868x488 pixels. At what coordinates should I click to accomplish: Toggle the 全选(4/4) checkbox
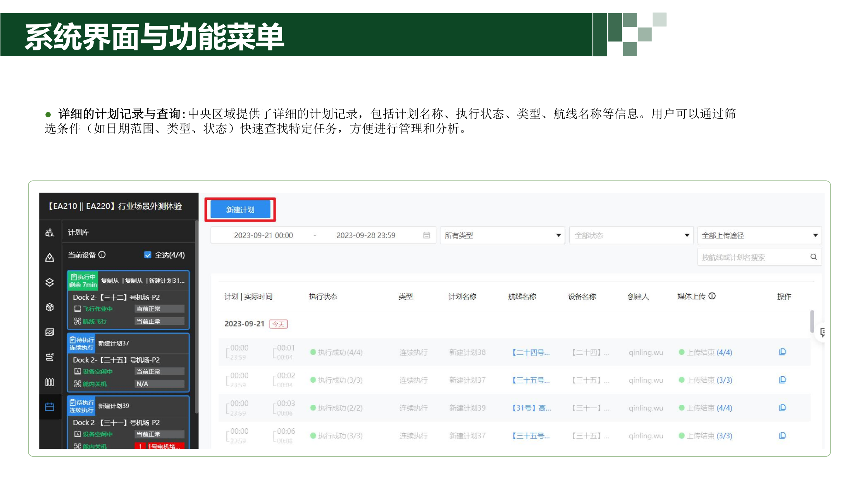click(148, 255)
